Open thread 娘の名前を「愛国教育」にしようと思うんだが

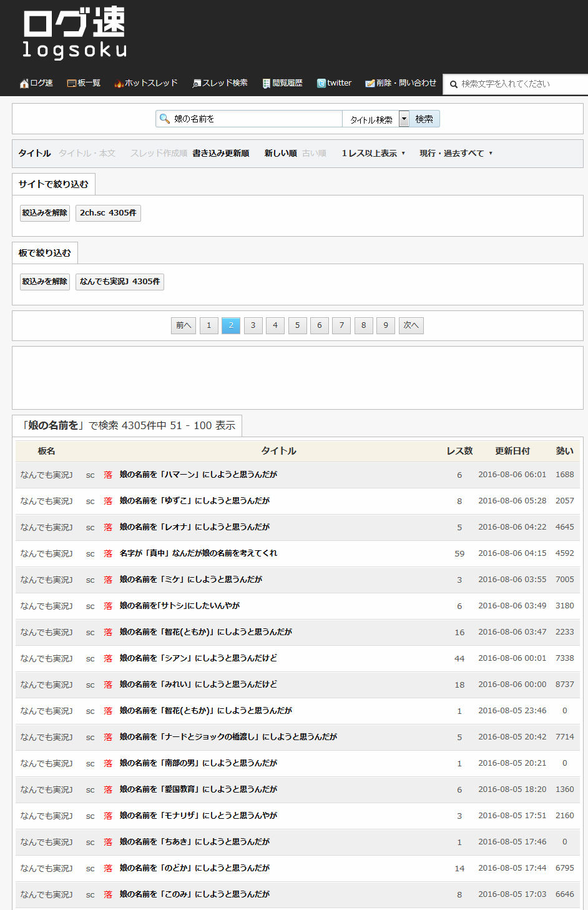tap(198, 789)
